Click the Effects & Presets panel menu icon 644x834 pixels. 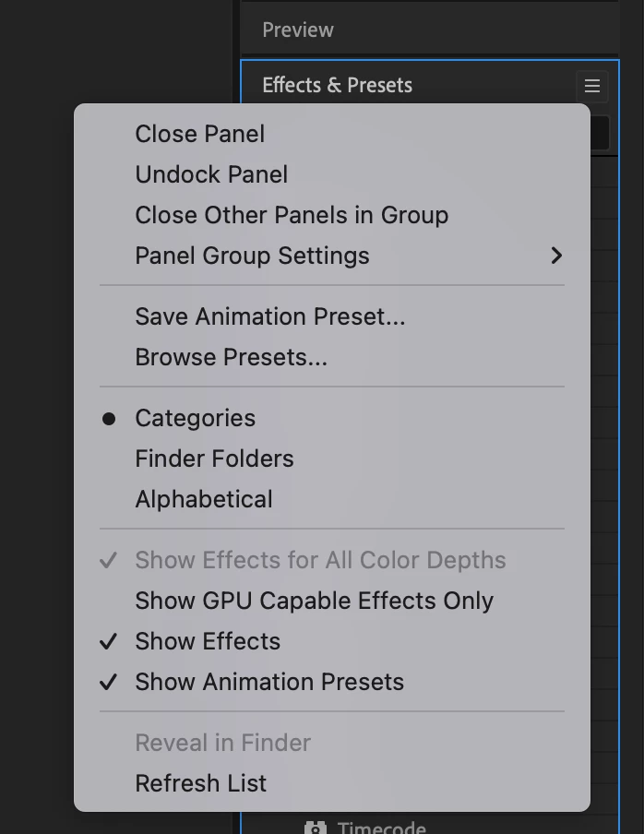tap(592, 86)
